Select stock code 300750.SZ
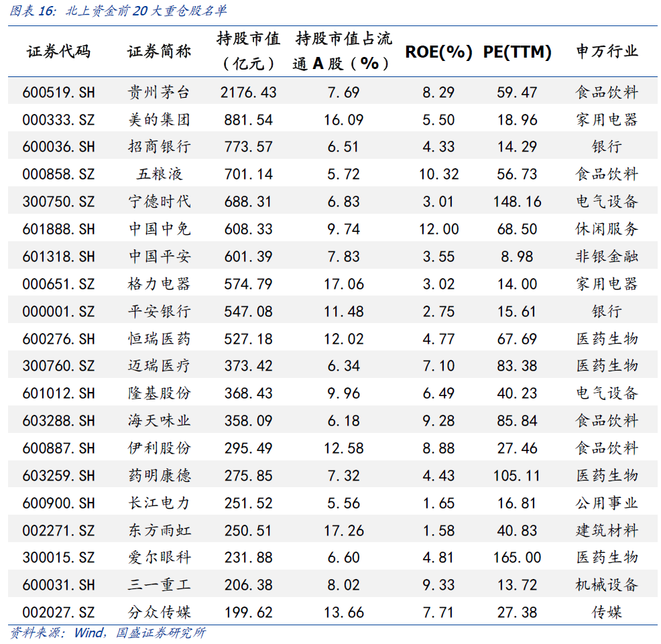Screen dimensions: 661x644 coord(58,202)
